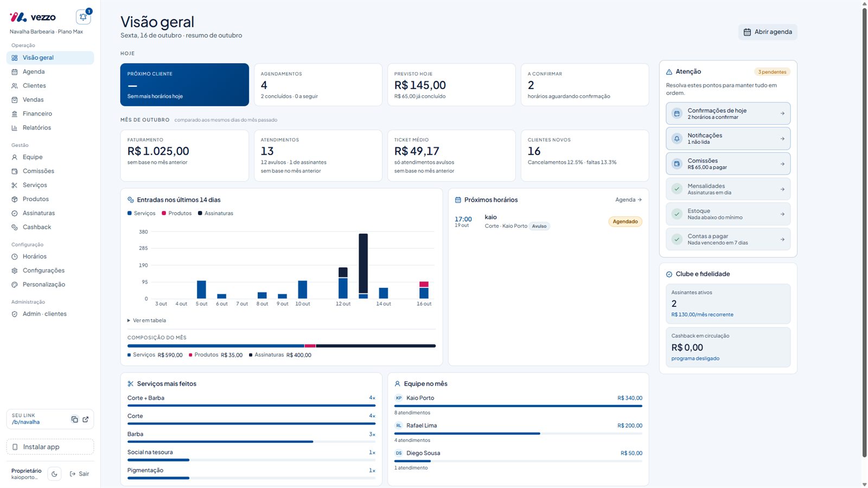Click the Instalar app button

(x=50, y=447)
